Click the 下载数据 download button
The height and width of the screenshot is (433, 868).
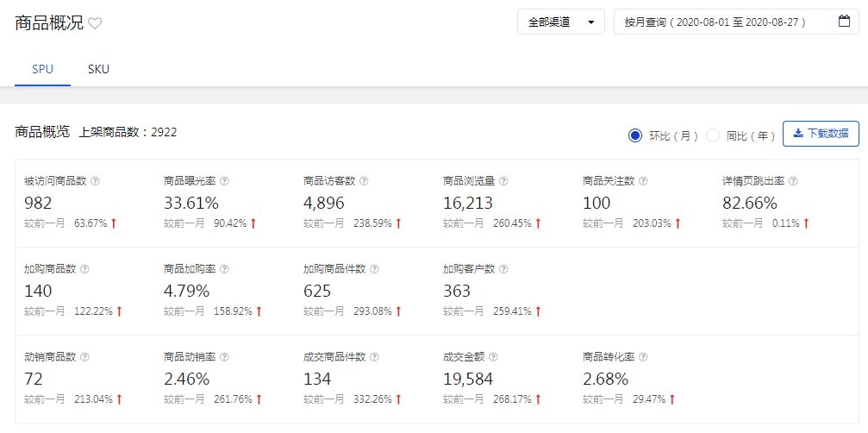coord(821,134)
